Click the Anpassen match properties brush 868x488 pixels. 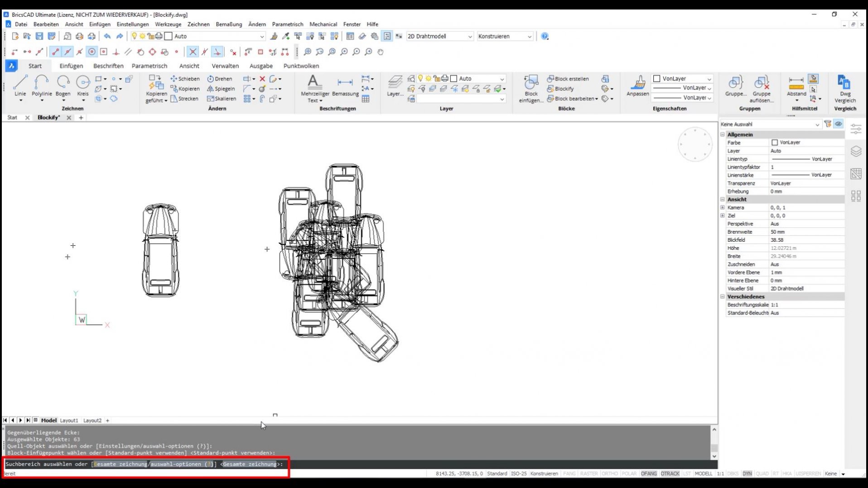coord(638,86)
